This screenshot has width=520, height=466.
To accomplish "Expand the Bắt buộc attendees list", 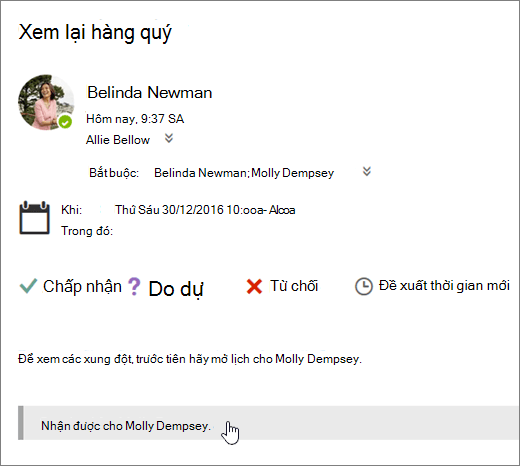I will pyautogui.click(x=367, y=171).
